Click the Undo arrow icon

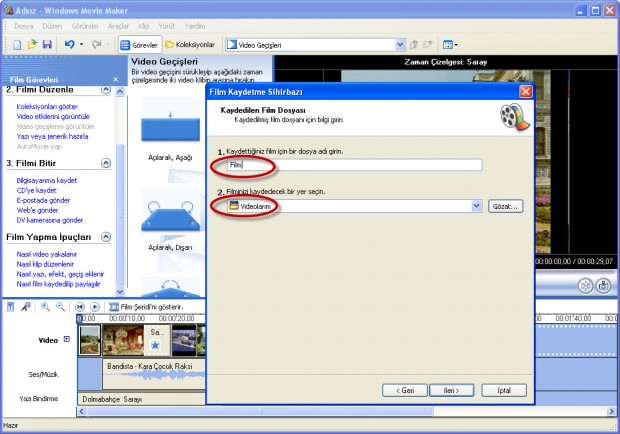click(70, 44)
